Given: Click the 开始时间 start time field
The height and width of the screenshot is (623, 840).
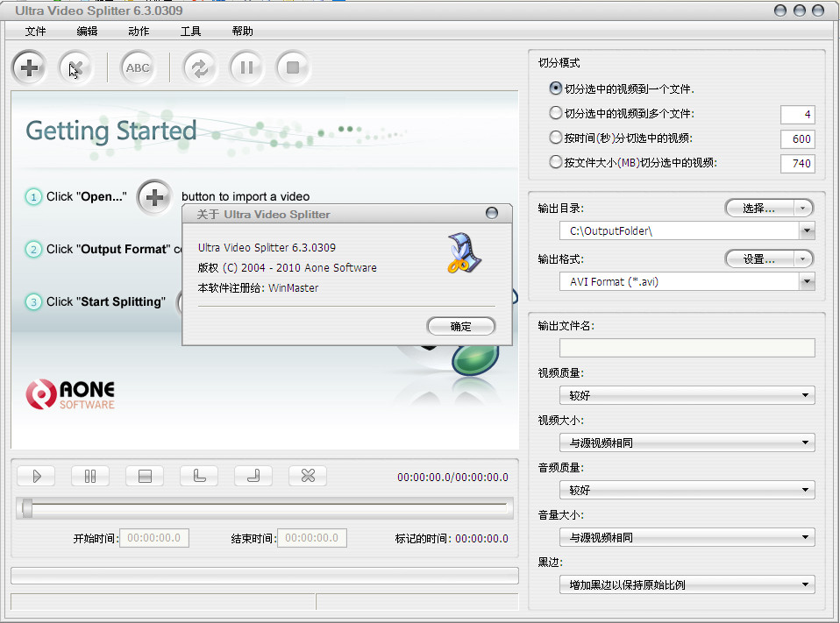Looking at the screenshot, I should point(154,538).
